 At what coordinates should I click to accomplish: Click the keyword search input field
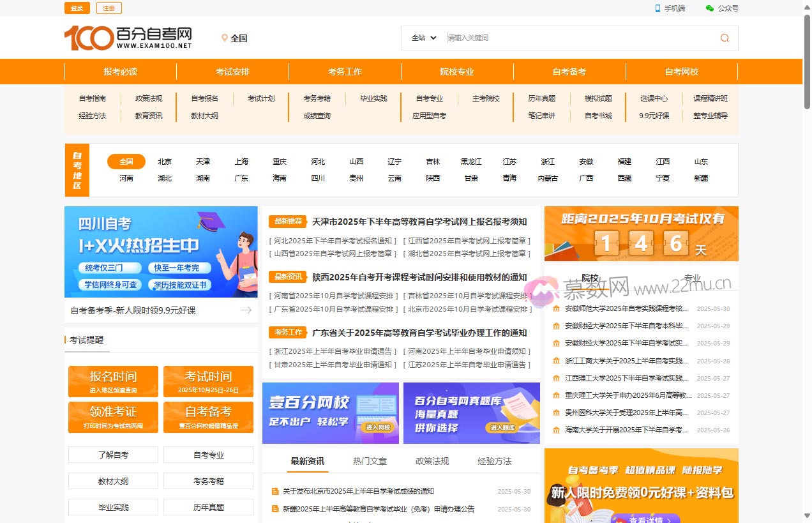pyautogui.click(x=575, y=38)
